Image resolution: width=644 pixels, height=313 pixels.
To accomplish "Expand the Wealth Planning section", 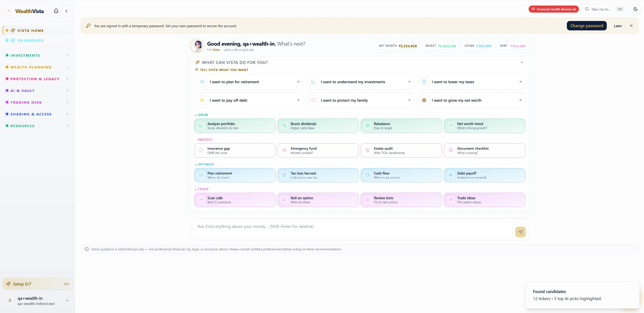I will (37, 67).
